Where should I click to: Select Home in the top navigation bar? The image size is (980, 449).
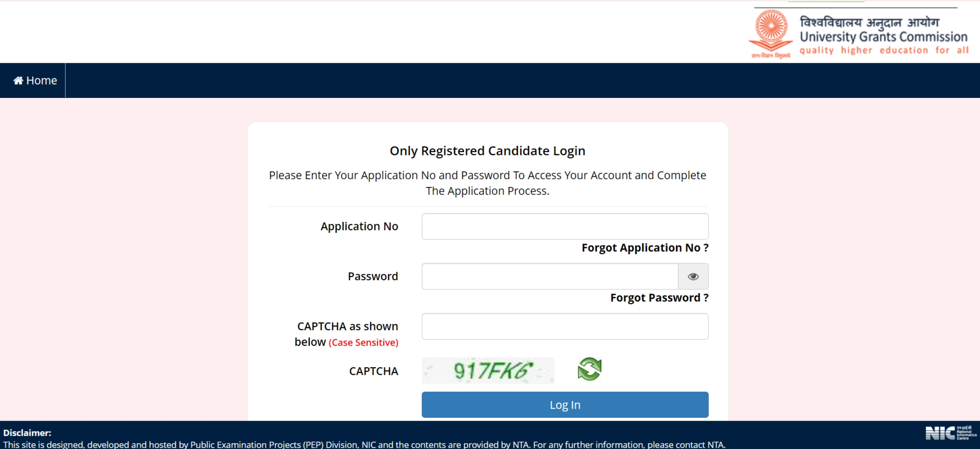35,80
